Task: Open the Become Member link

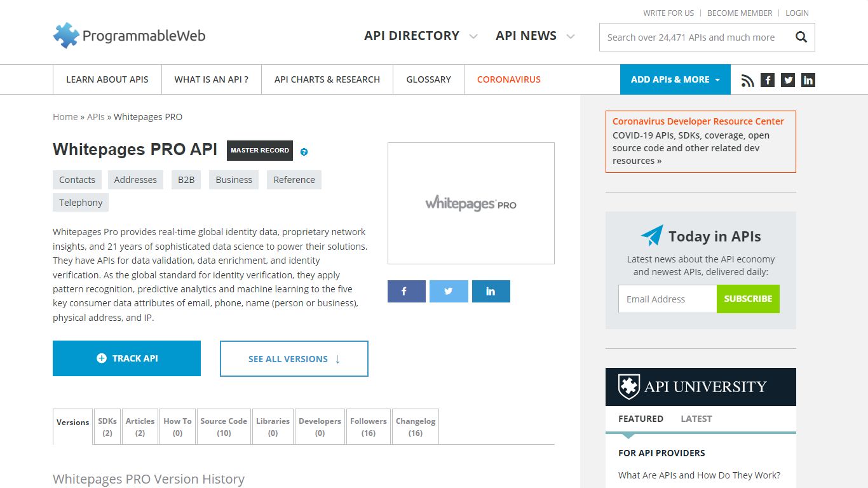Action: pyautogui.click(x=740, y=13)
